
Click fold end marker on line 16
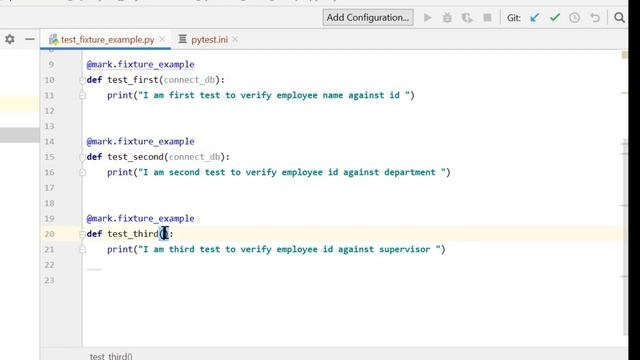click(82, 173)
